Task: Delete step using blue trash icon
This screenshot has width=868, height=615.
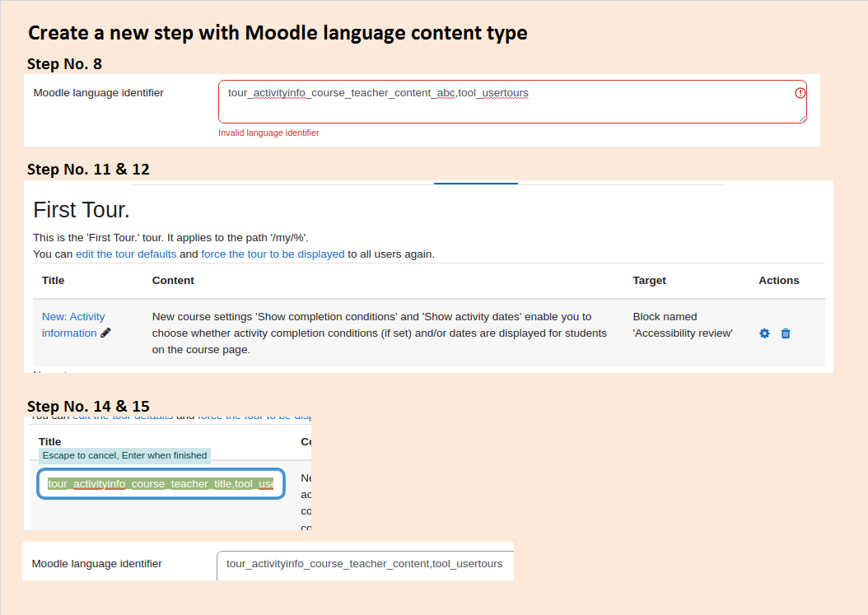Action: (x=786, y=333)
